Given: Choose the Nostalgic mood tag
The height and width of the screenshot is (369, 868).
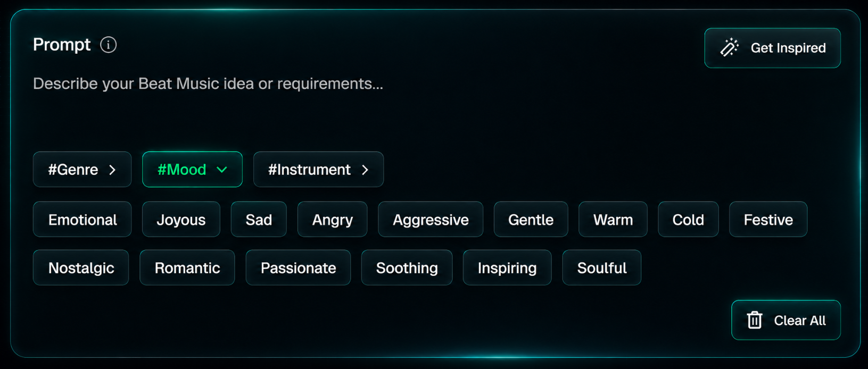Looking at the screenshot, I should pos(81,268).
